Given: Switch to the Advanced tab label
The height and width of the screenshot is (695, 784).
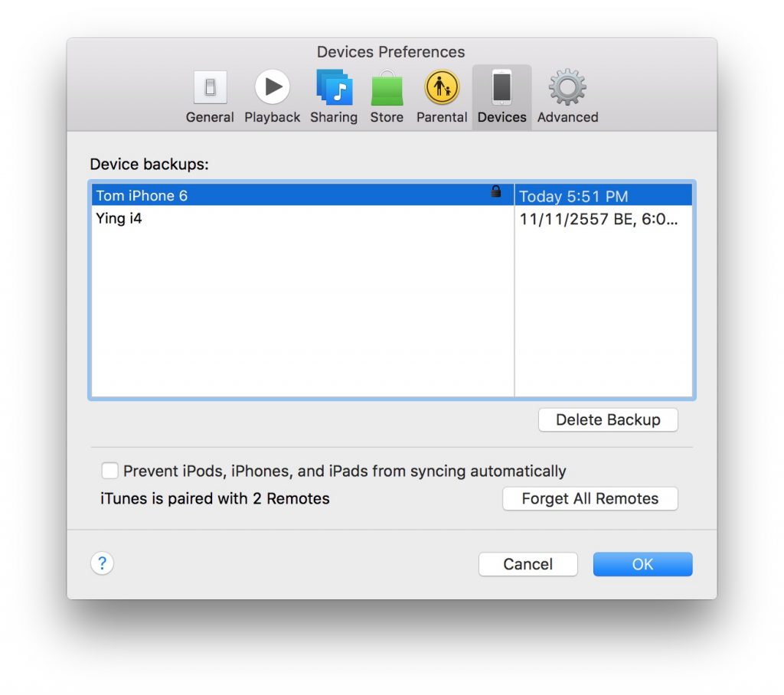Looking at the screenshot, I should click(567, 117).
